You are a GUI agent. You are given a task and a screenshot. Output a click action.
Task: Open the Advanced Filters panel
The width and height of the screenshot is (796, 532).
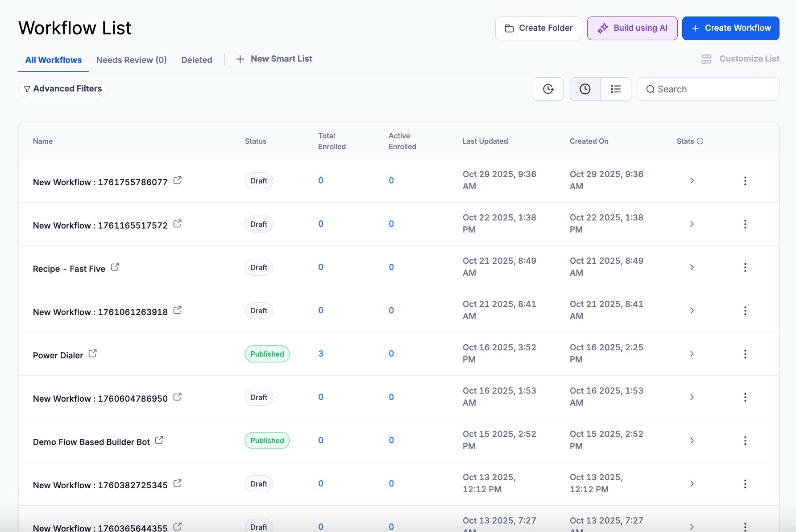click(63, 89)
